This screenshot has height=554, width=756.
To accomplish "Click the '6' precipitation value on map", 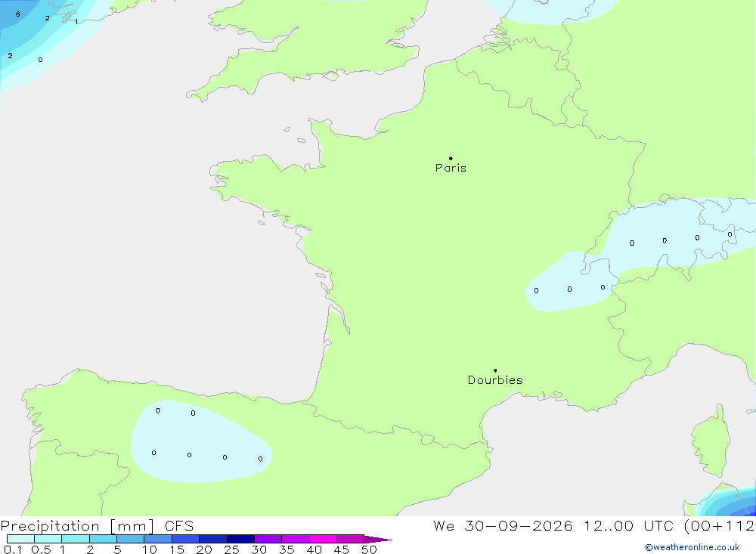I will click(18, 14).
